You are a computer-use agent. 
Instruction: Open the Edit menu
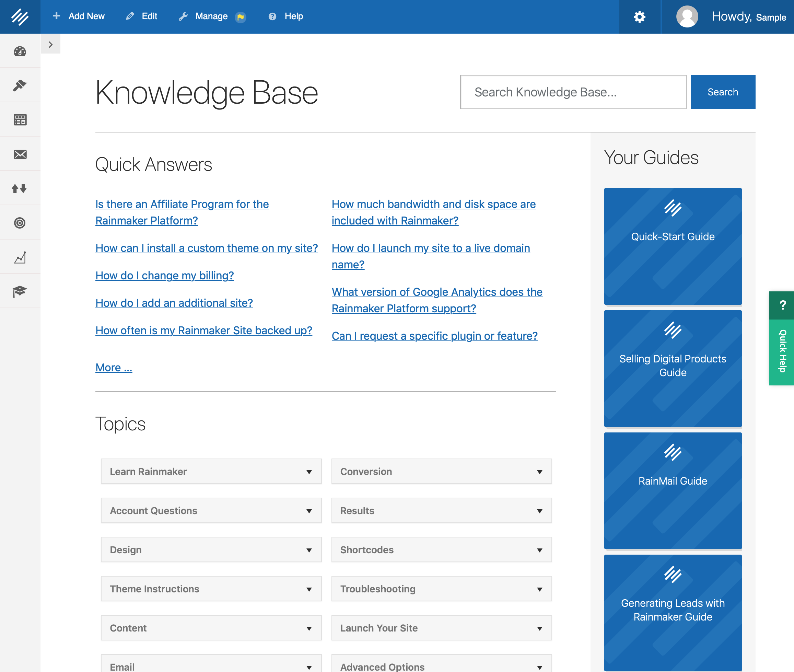click(142, 16)
